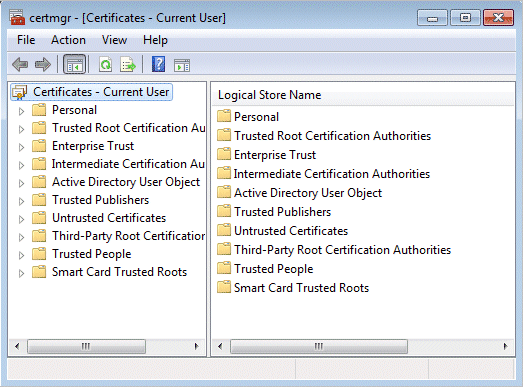Close the certmgr window

point(498,18)
